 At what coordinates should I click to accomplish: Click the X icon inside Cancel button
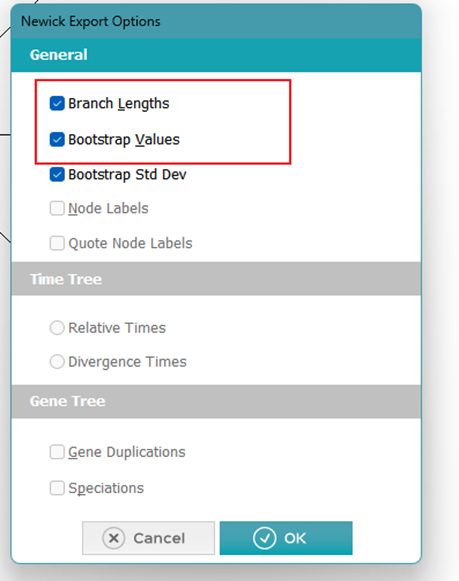[114, 538]
